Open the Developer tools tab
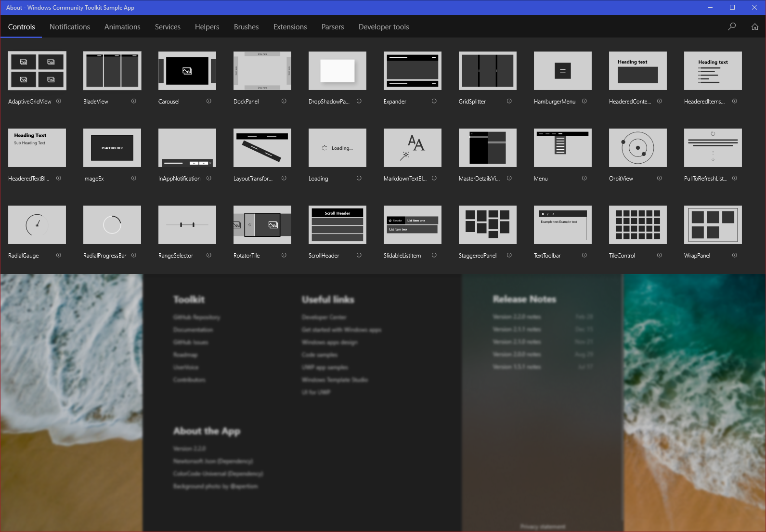This screenshot has width=766, height=532. pyautogui.click(x=384, y=27)
